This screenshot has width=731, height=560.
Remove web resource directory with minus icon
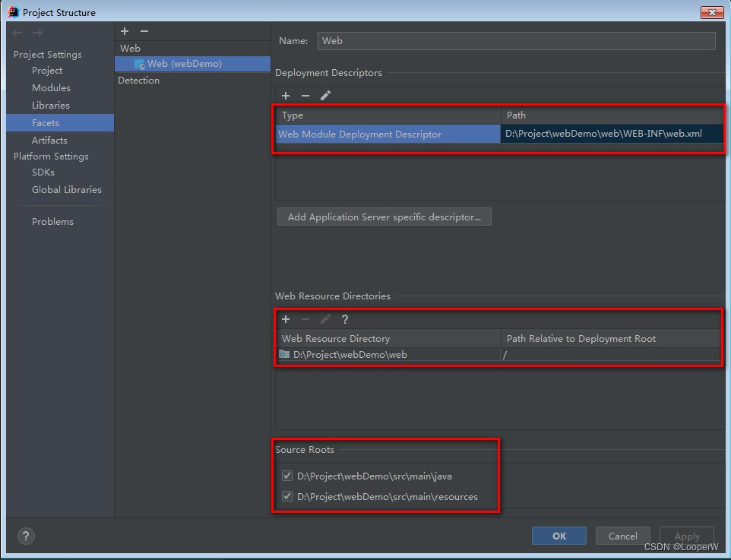(305, 319)
